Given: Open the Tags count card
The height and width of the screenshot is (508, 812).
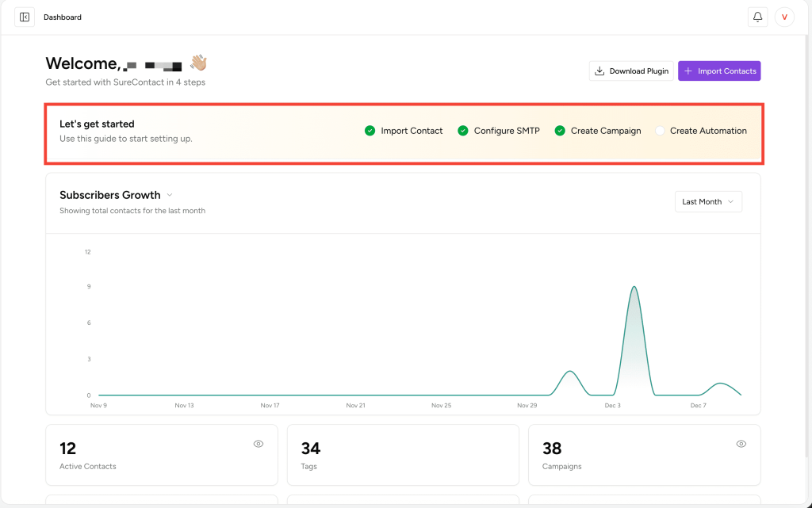Looking at the screenshot, I should coord(402,455).
